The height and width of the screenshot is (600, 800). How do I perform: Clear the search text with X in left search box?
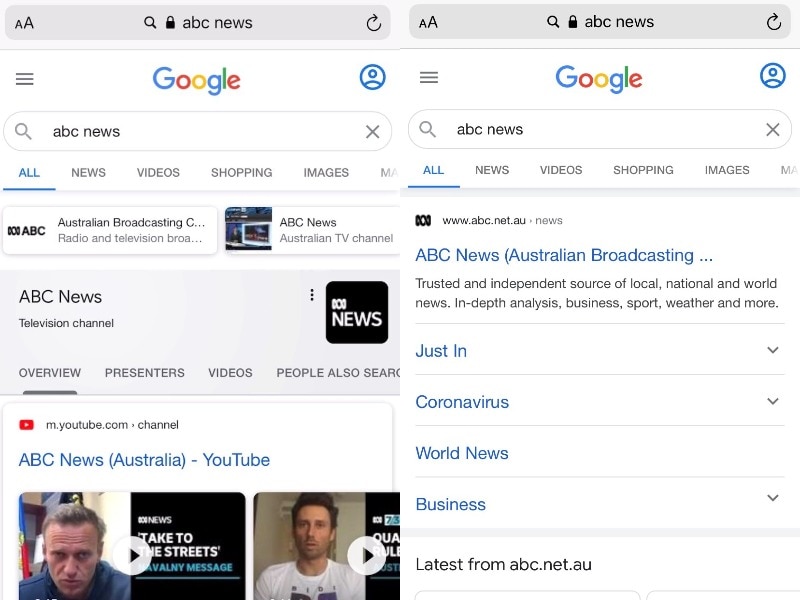coord(372,132)
